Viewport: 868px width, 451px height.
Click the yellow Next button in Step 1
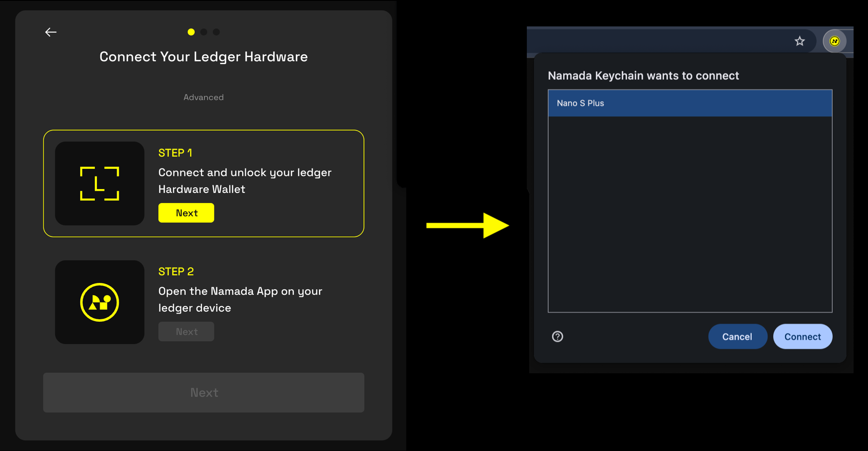pos(186,213)
